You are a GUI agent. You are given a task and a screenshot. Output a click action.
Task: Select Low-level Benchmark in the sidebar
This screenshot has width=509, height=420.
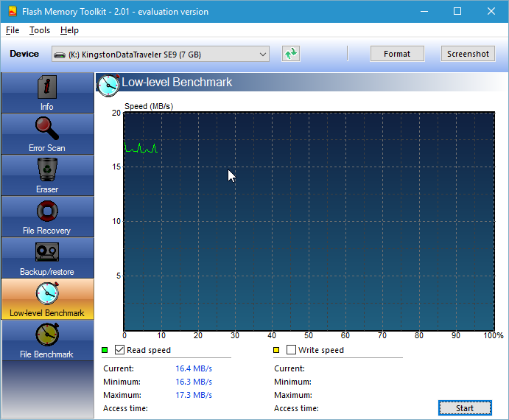click(47, 299)
